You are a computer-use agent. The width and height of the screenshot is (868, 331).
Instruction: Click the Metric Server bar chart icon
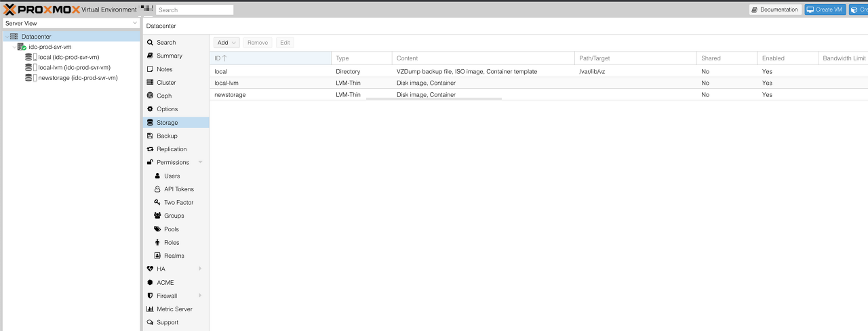[x=150, y=309]
